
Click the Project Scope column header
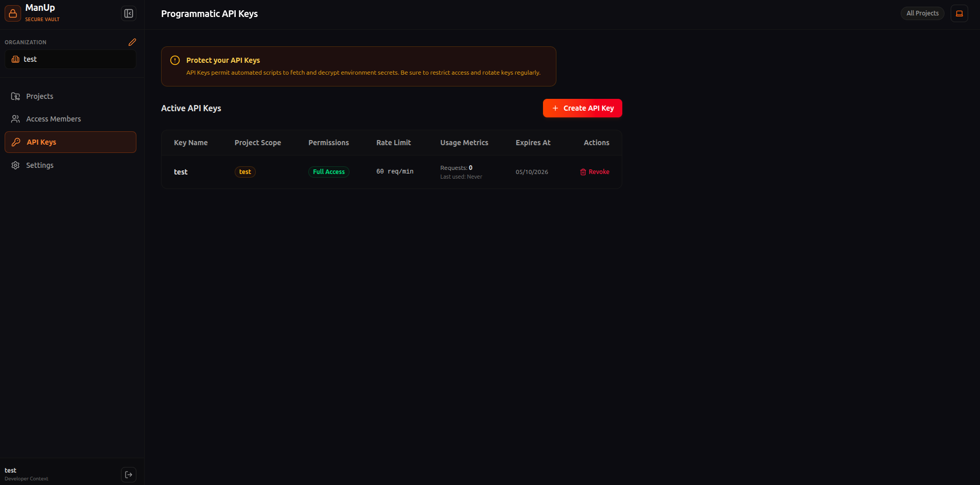[x=258, y=143]
